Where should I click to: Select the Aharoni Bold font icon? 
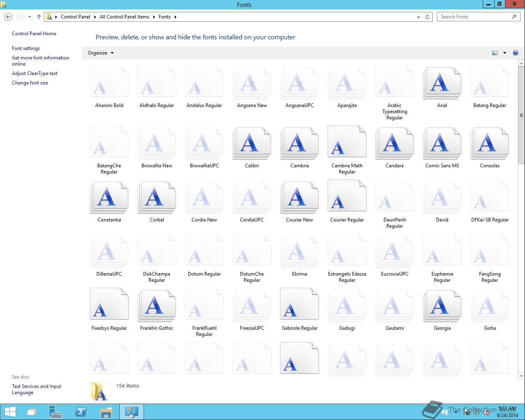pos(109,82)
